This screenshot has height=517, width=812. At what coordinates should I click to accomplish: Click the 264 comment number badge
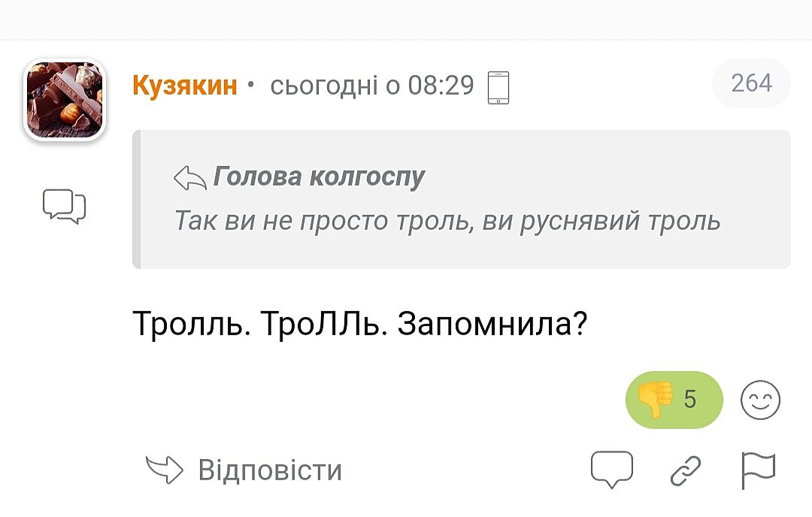751,83
